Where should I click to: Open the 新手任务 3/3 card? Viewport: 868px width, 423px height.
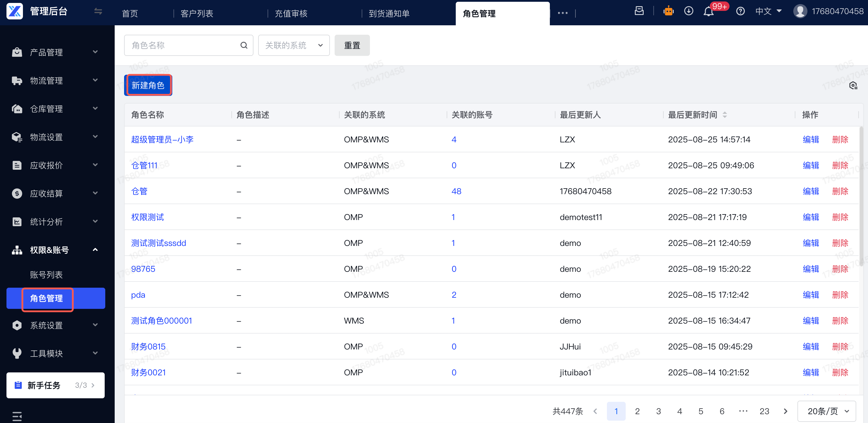tap(56, 385)
